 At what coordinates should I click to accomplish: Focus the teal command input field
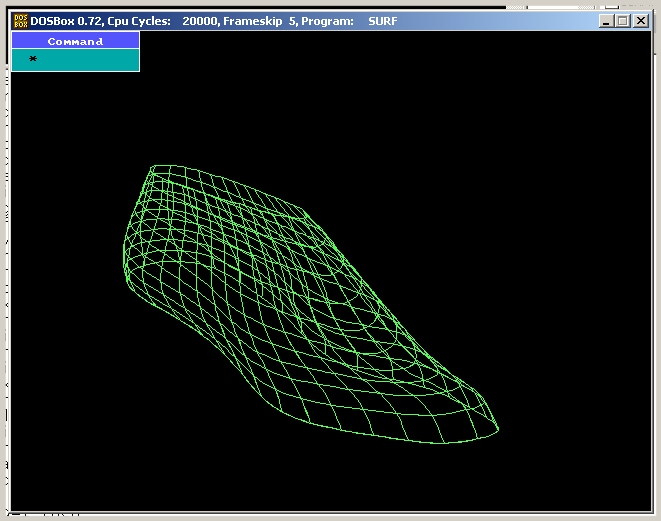click(85, 61)
